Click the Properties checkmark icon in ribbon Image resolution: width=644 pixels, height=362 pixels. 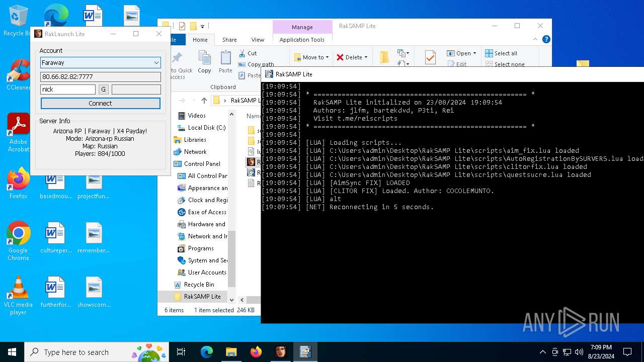(x=430, y=57)
